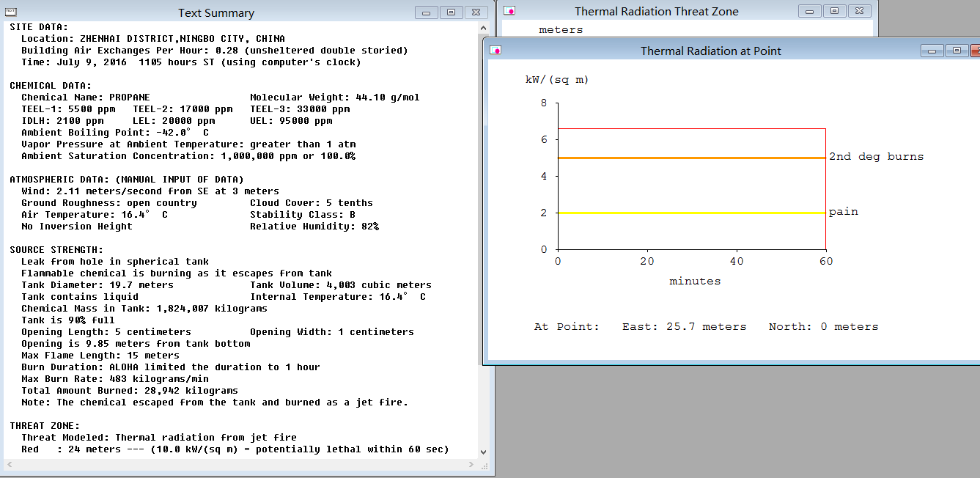980x478 pixels.
Task: Click 'East: 25.7 meters' point text
Action: (684, 327)
